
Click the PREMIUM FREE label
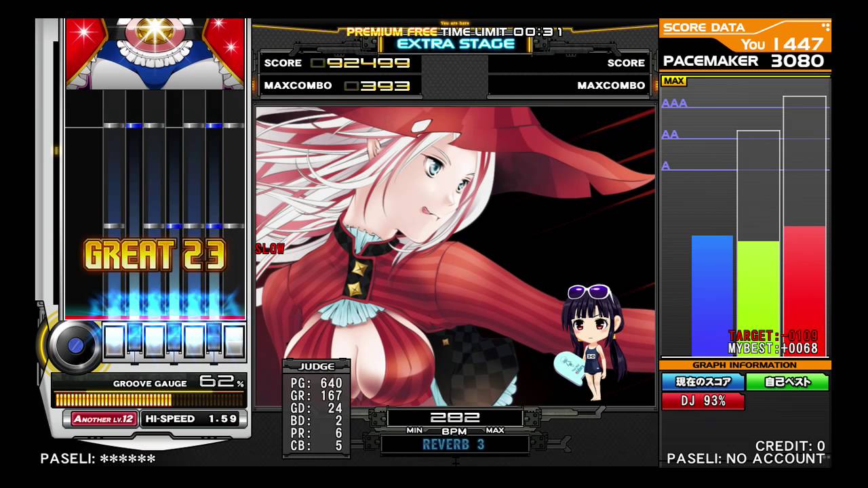pos(392,32)
